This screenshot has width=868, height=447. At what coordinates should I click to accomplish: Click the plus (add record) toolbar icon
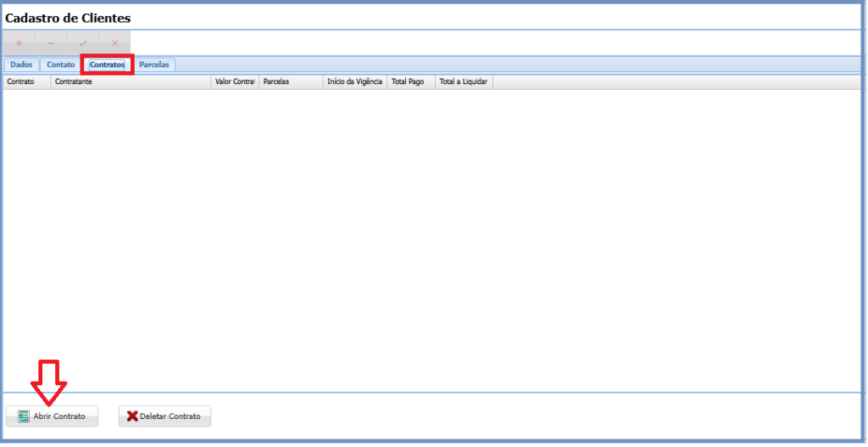19,42
